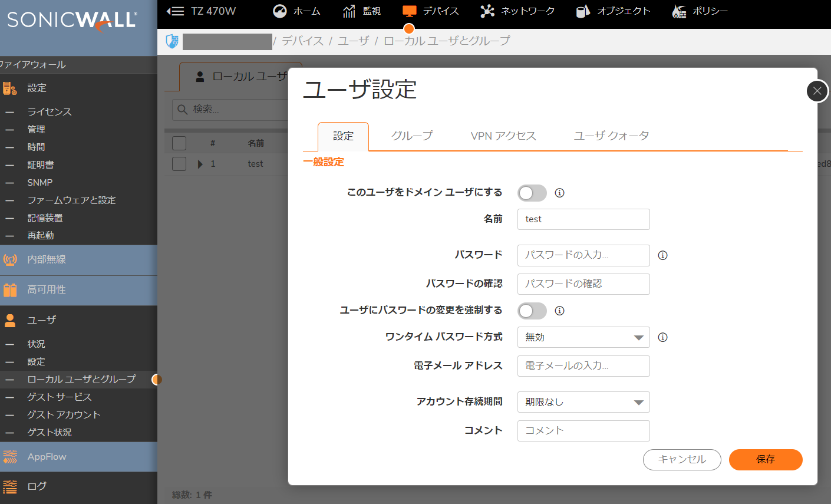Screen dimensions: 831x504
Task: Click the AppFlow icon in sidebar
Action: (x=10, y=457)
